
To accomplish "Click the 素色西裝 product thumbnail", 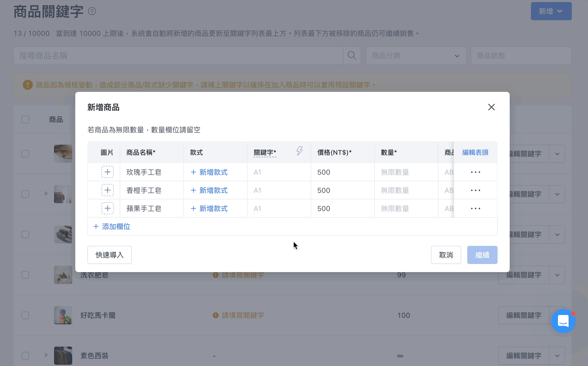I will 63,356.
